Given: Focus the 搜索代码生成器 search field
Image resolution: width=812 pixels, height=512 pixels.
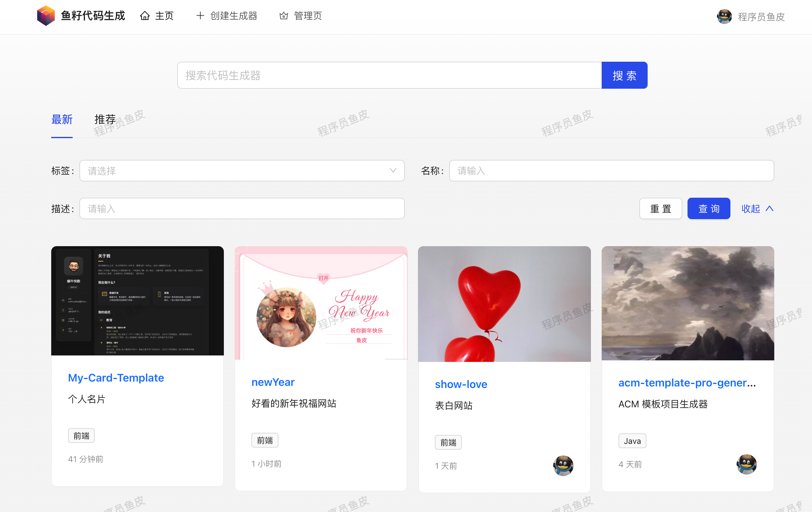Looking at the screenshot, I should point(389,75).
